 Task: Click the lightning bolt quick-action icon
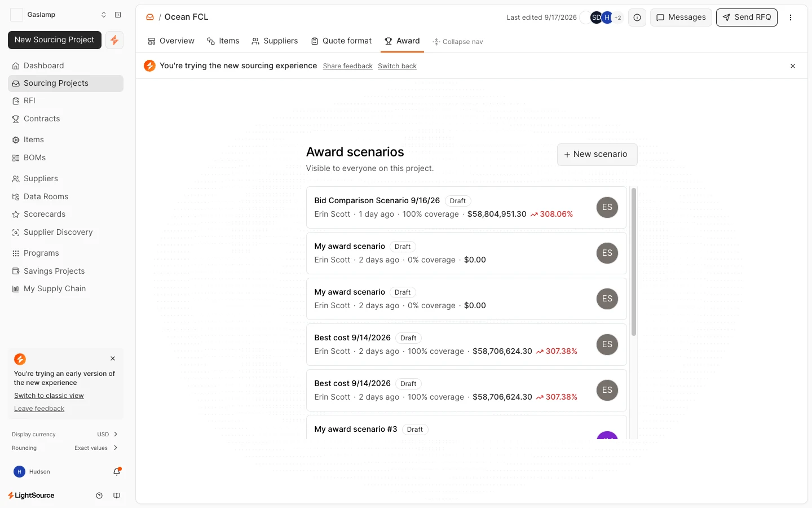[x=114, y=40]
